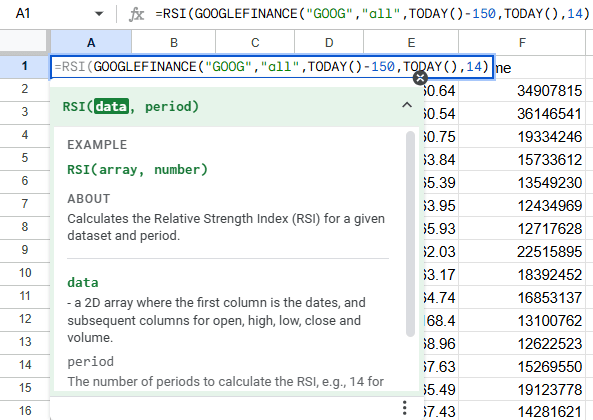This screenshot has width=593, height=420.
Task: Click the period argument in RSI signature
Action: coord(168,107)
